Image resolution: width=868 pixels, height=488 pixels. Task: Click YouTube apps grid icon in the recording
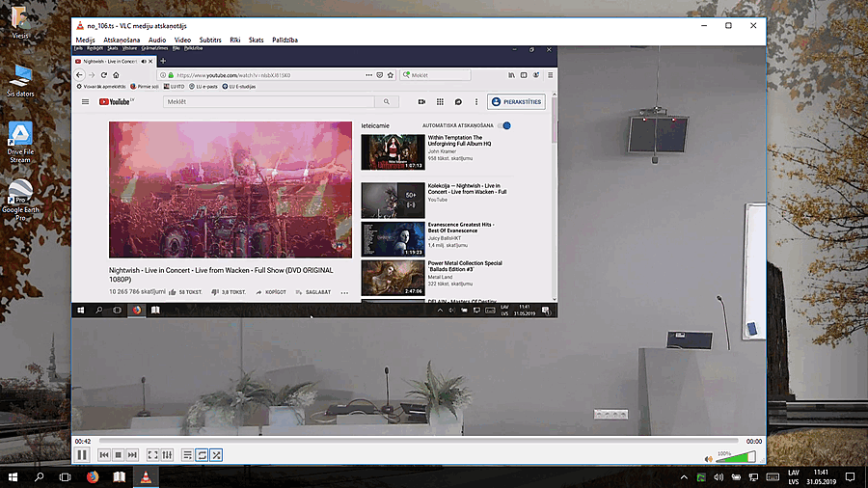(x=440, y=102)
